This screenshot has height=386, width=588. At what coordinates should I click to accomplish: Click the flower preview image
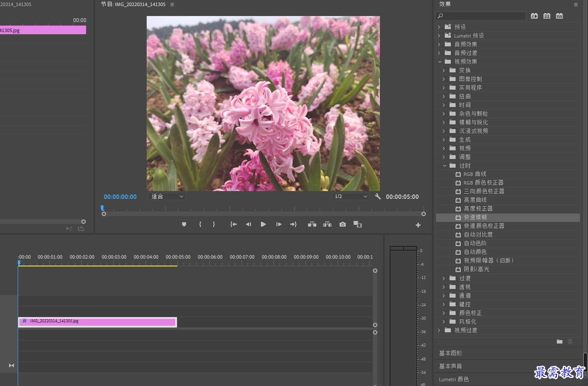(263, 104)
